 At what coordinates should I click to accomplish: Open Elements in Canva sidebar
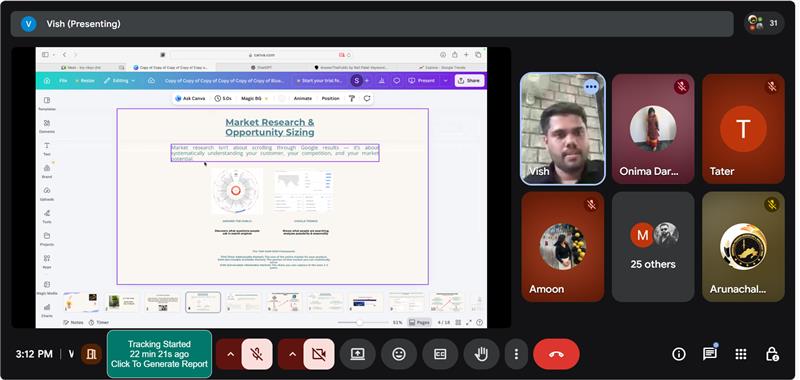click(47, 126)
